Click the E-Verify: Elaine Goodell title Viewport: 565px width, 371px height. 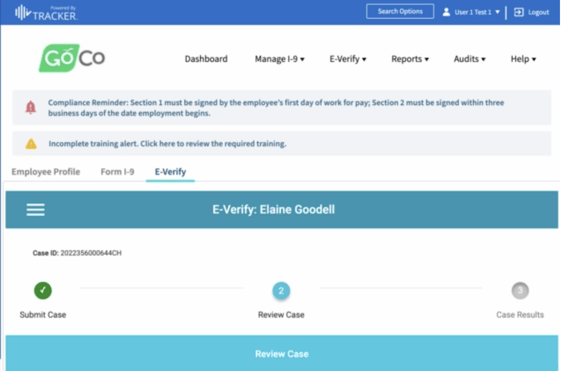[x=273, y=209]
